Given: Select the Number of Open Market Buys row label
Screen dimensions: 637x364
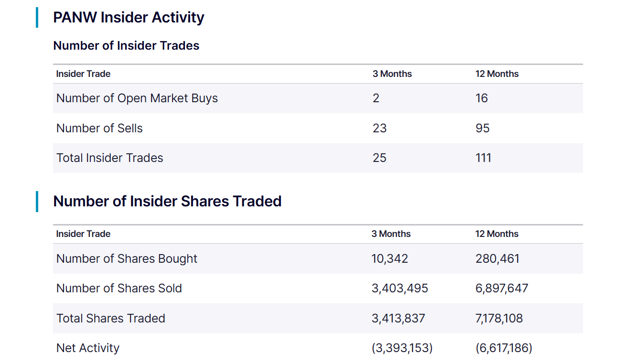Looking at the screenshot, I should [x=137, y=98].
